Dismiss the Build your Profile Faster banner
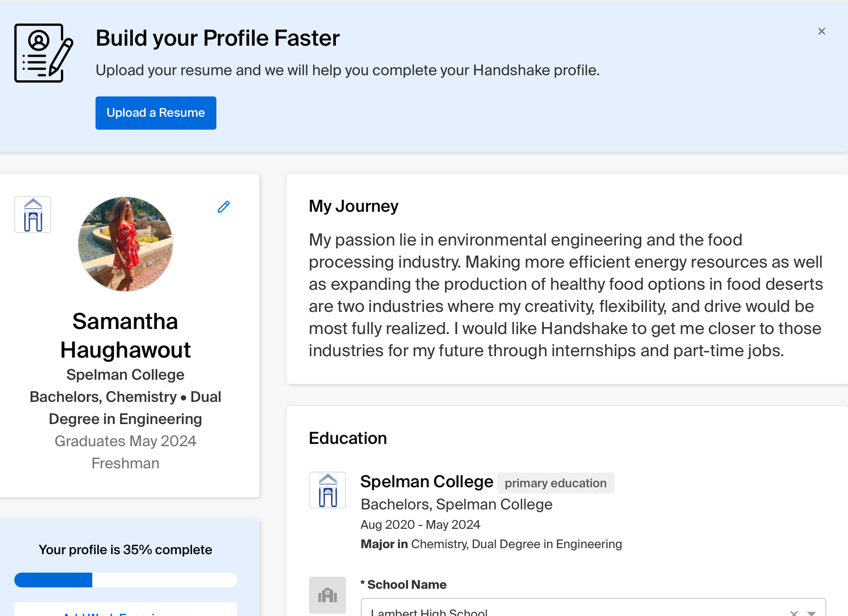This screenshot has height=616, width=848. click(821, 31)
